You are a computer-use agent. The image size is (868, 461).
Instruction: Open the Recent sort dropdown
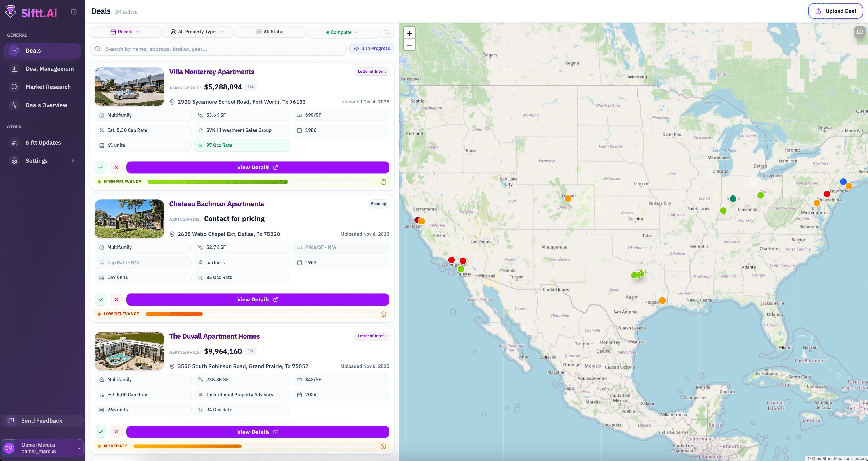pos(125,31)
